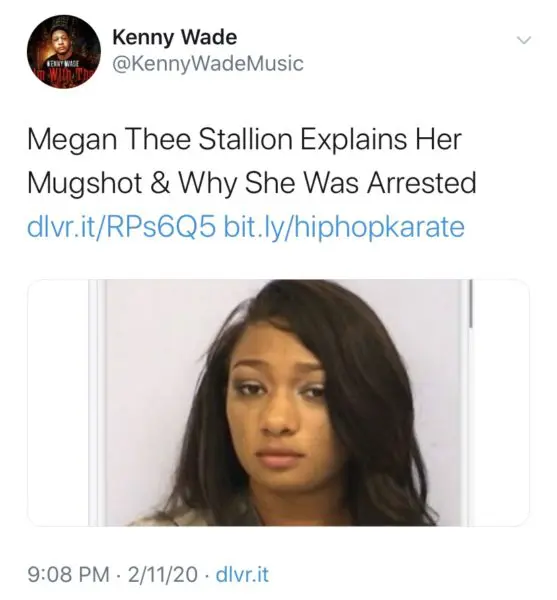Click the dlvr.it source link beside the date
557x600 pixels.
[x=242, y=574]
